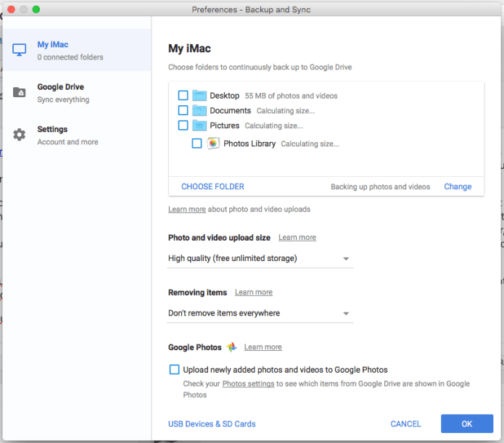The height and width of the screenshot is (443, 504).
Task: Click the Photos settings link
Action: tap(248, 384)
